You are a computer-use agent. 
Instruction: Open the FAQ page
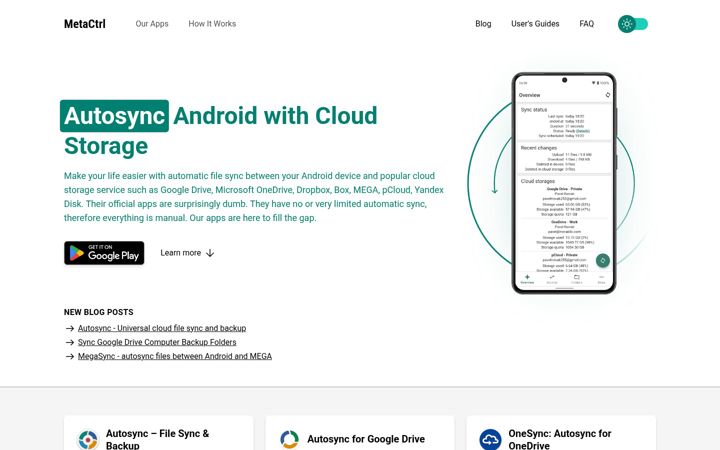click(586, 24)
